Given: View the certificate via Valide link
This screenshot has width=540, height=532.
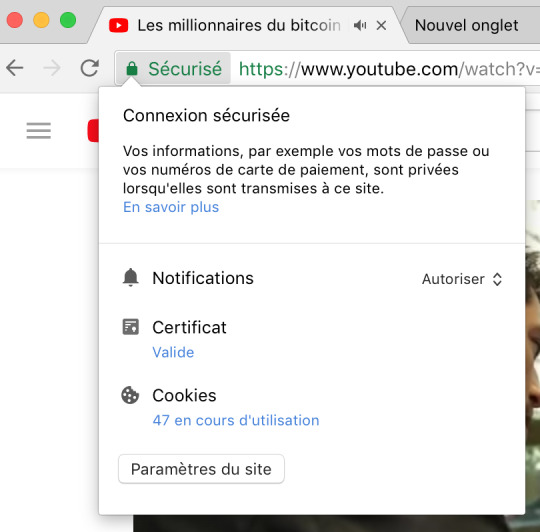Looking at the screenshot, I should point(173,352).
